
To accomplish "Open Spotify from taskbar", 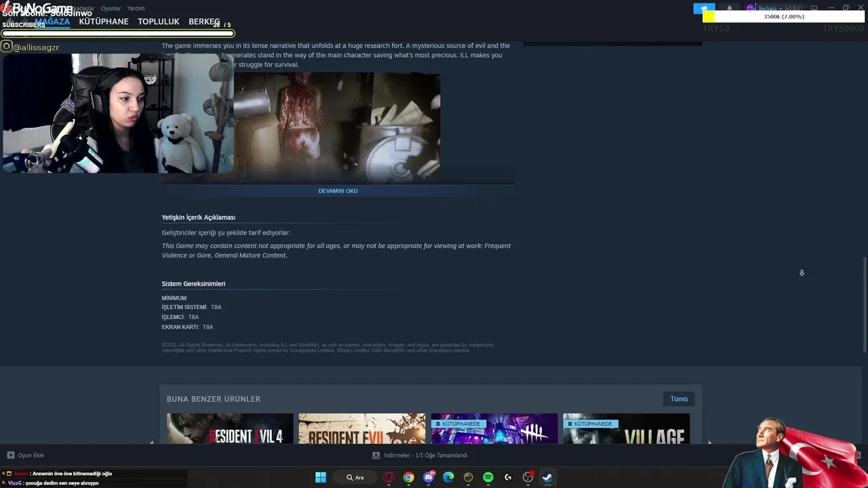I will [488, 477].
